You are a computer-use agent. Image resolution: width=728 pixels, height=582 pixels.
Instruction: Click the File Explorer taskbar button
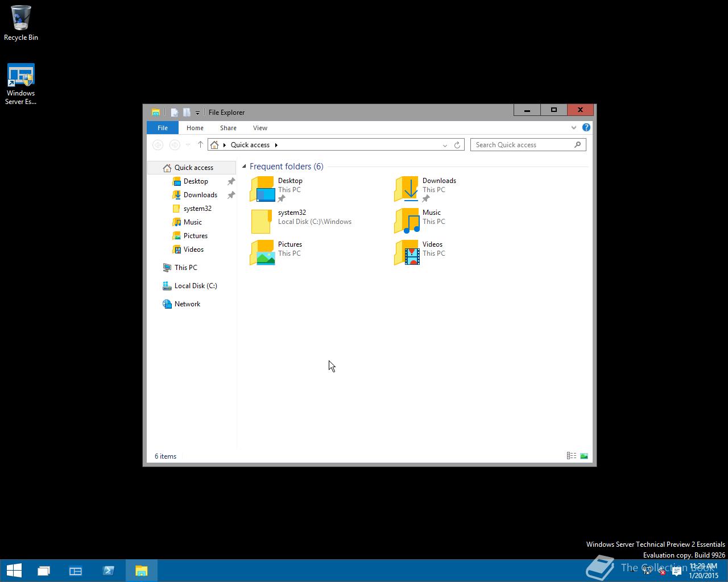[142, 571]
